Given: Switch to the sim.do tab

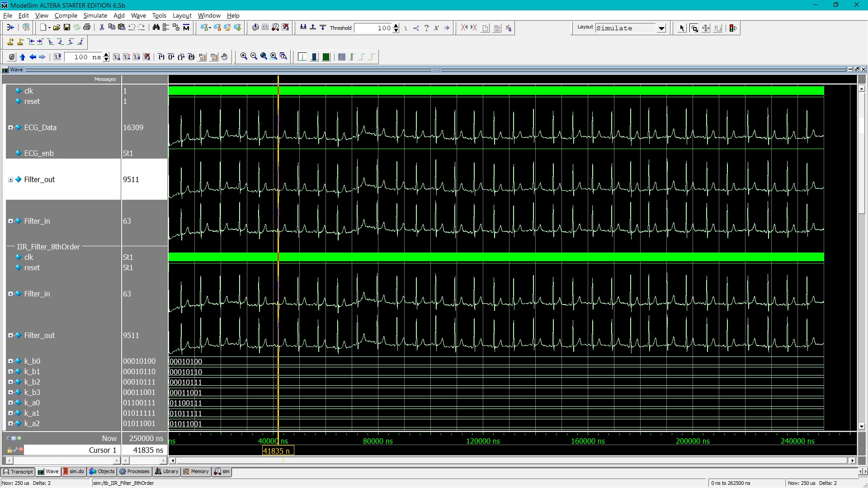Looking at the screenshot, I should pos(73,471).
